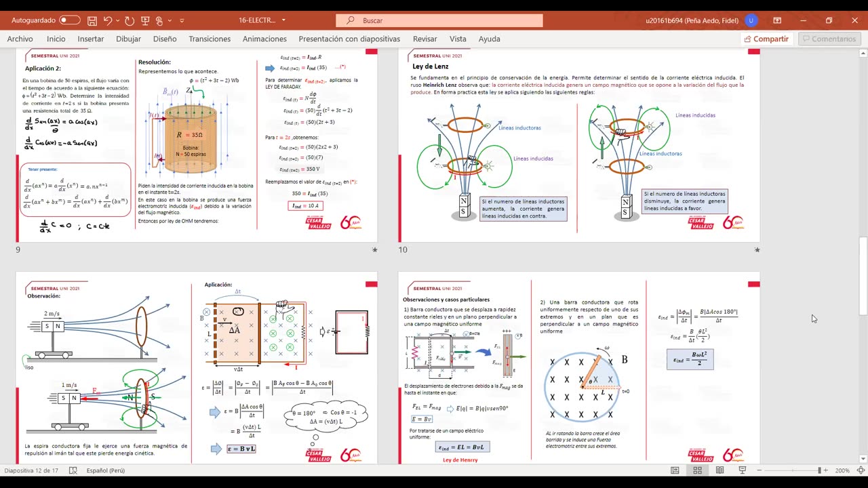The width and height of the screenshot is (868, 488).
Task: Select slide Observaciones y casos particulares
Action: pos(579,369)
